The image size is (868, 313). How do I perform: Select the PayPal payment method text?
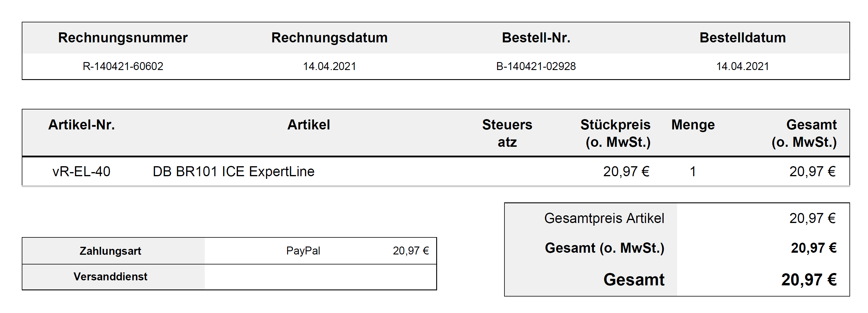tap(303, 251)
